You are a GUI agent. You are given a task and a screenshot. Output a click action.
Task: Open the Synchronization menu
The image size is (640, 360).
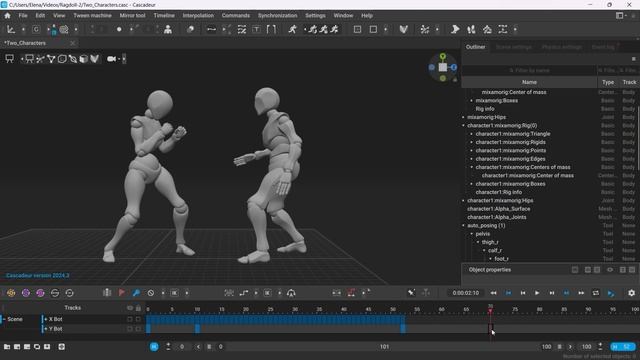(x=277, y=16)
